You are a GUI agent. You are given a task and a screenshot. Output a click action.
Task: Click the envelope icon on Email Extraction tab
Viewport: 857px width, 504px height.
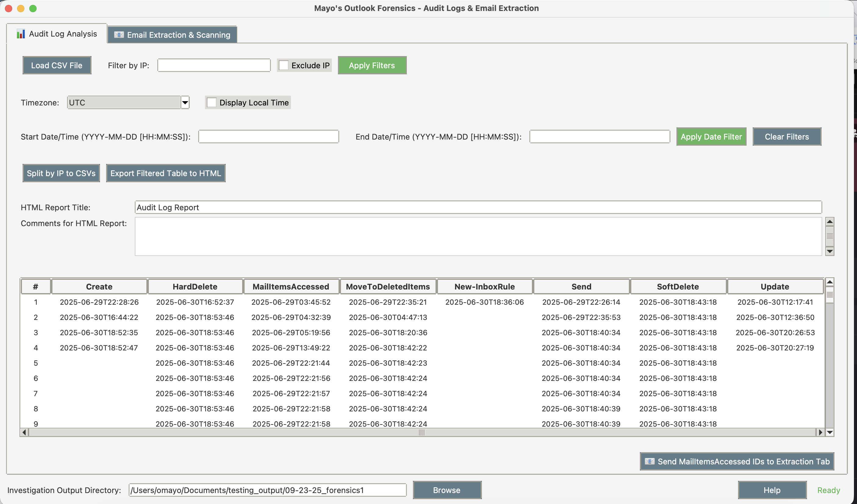point(119,35)
